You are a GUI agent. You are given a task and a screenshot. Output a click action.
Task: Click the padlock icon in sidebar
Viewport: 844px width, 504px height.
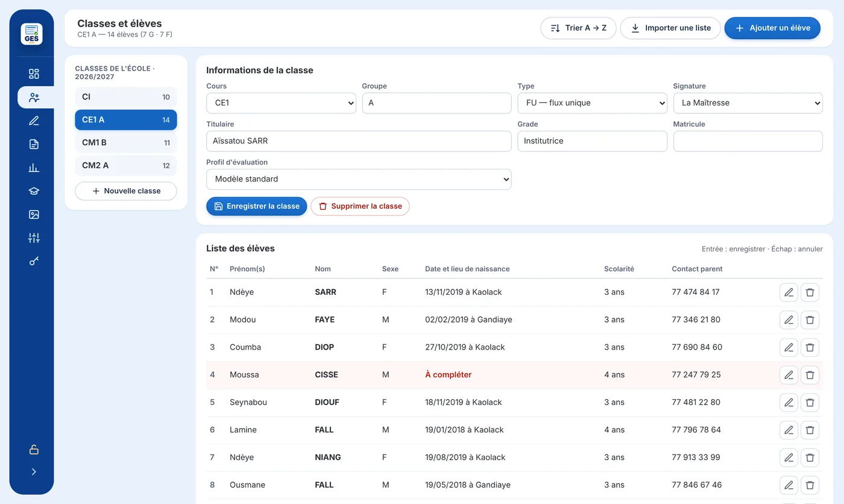(34, 450)
